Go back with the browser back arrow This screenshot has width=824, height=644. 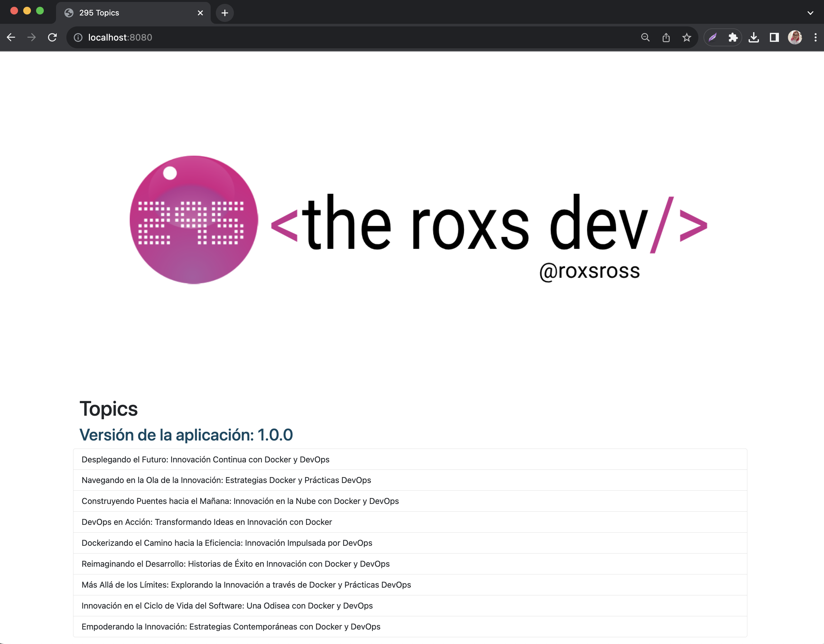pos(11,37)
